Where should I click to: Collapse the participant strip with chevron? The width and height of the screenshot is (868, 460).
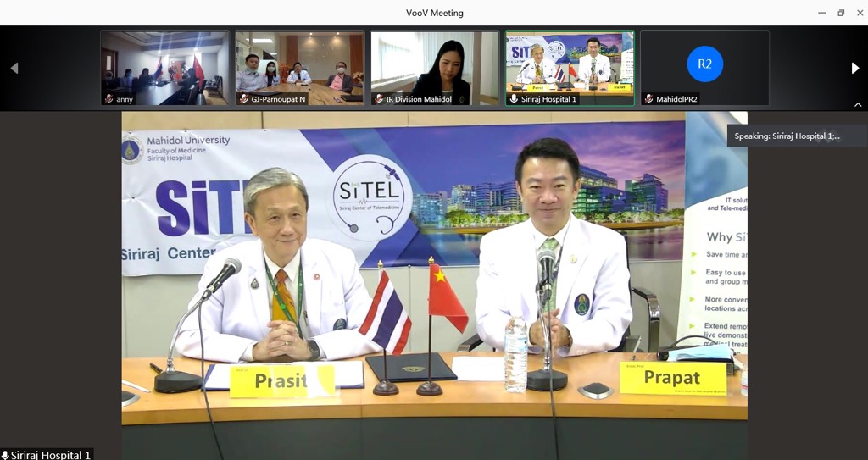pos(858,104)
